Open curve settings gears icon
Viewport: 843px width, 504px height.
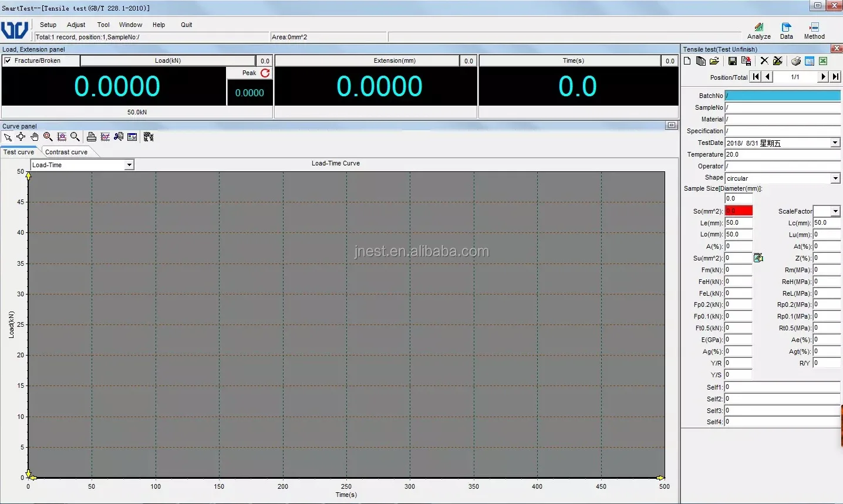click(x=149, y=137)
